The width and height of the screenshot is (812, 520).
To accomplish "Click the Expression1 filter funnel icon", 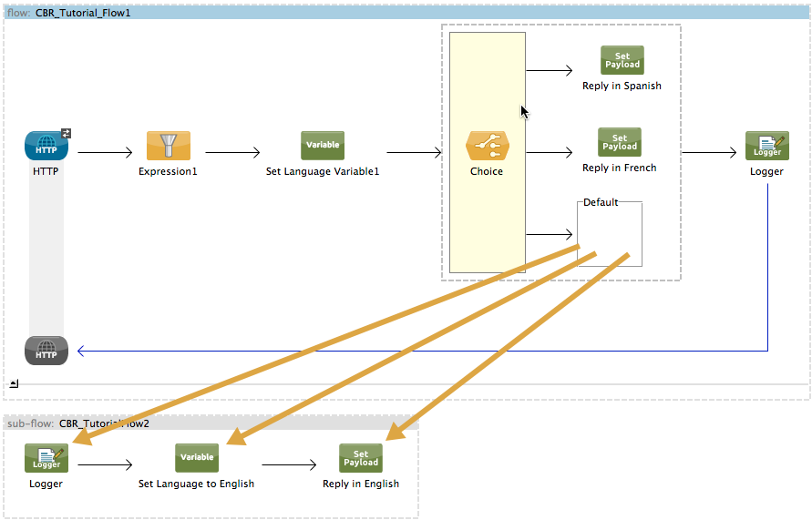I will (169, 146).
